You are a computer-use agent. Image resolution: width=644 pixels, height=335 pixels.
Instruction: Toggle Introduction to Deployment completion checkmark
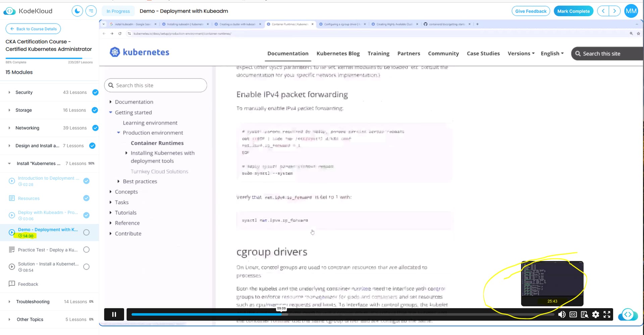click(x=86, y=181)
